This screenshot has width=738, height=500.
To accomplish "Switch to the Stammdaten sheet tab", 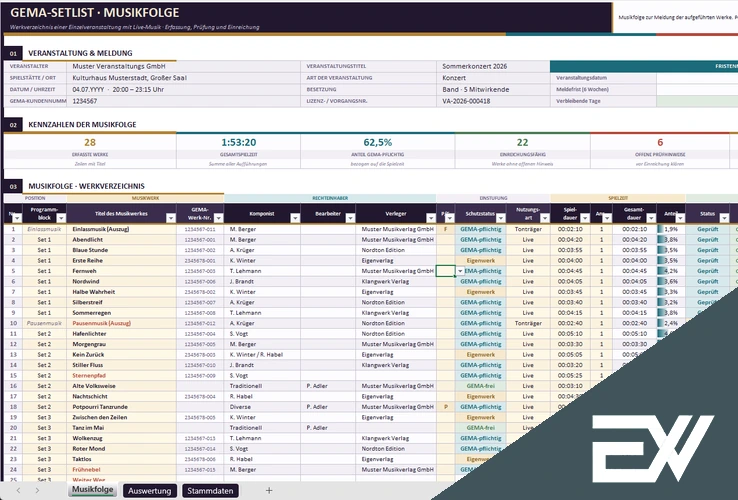I will point(210,491).
